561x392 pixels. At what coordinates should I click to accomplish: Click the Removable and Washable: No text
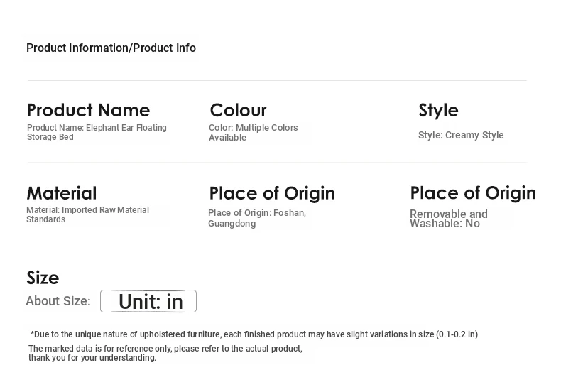click(x=449, y=219)
